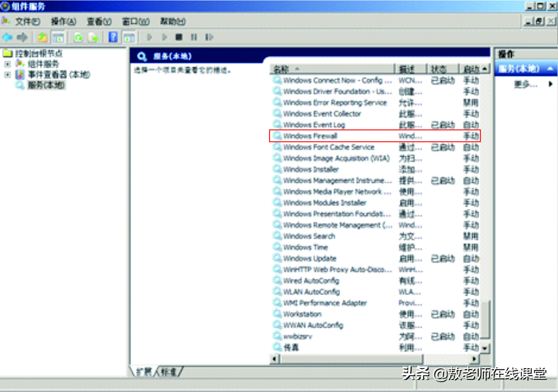Select Windows Connect Now - Config service
This screenshot has height=392, width=558.
(x=375, y=81)
